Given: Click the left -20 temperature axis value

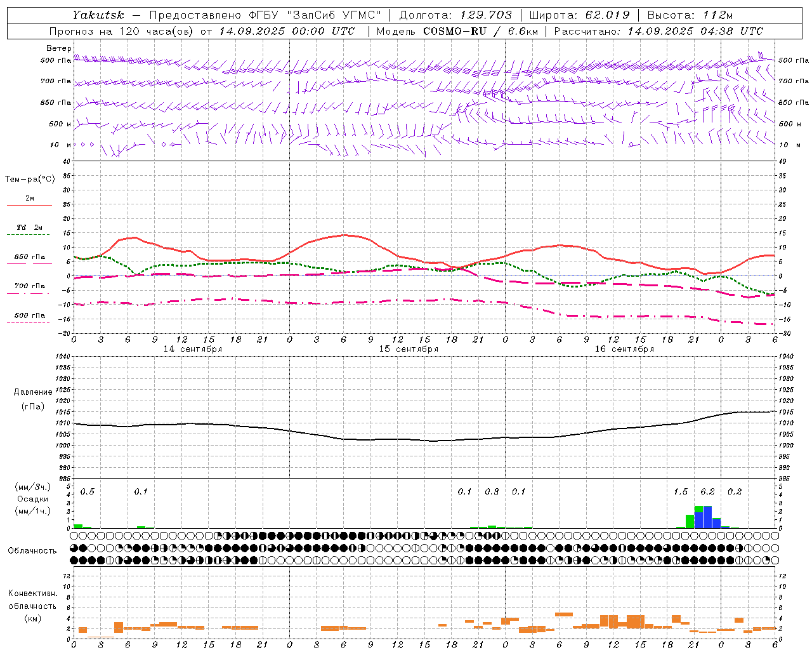Looking at the screenshot, I should (65, 333).
